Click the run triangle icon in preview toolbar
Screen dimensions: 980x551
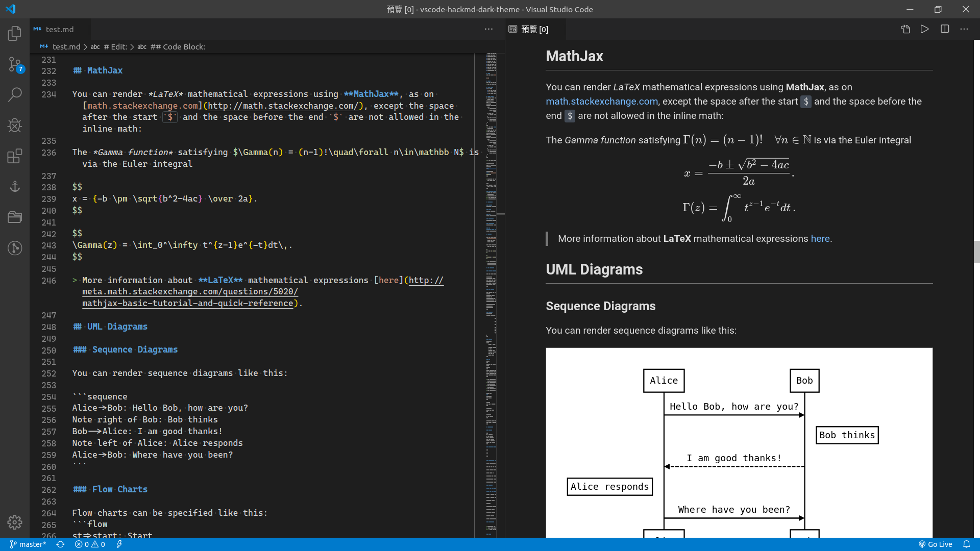pos(924,29)
